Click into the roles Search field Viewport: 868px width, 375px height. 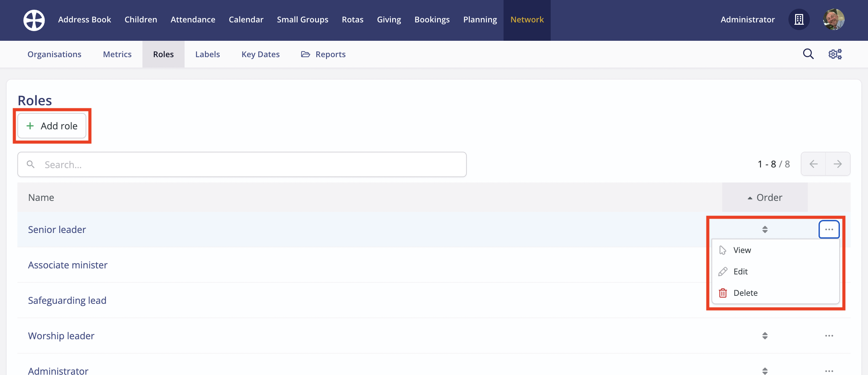pyautogui.click(x=242, y=164)
